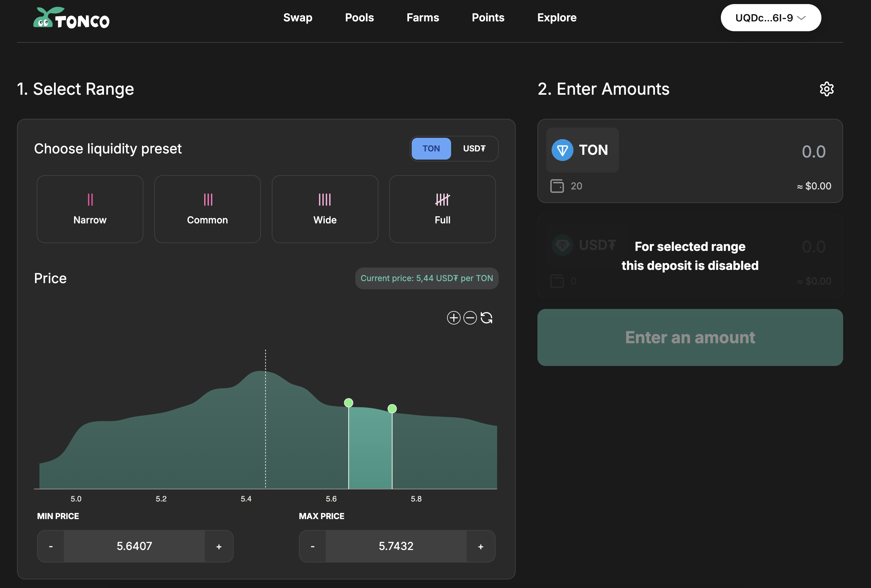
Task: Switch price base to USD₮
Action: tap(474, 149)
